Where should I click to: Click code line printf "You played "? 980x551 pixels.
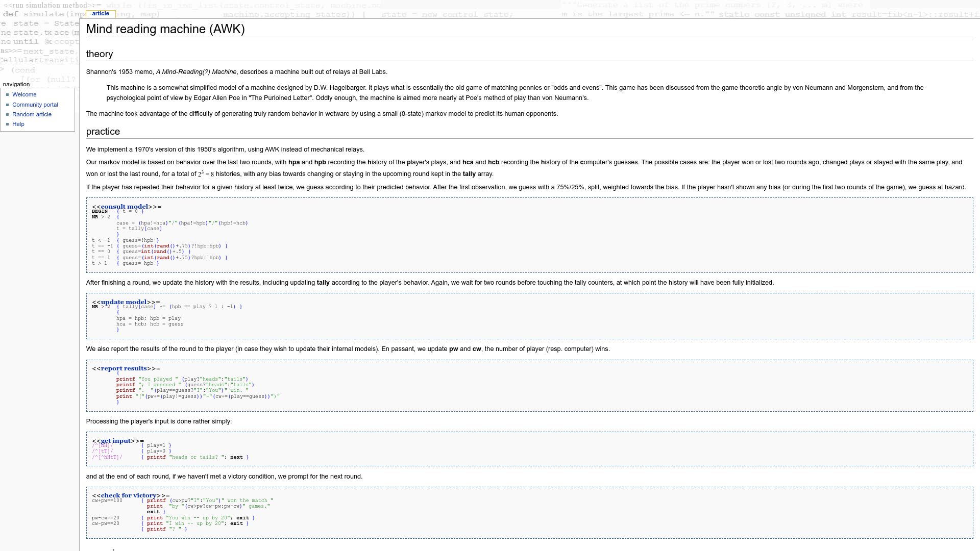(x=182, y=379)
